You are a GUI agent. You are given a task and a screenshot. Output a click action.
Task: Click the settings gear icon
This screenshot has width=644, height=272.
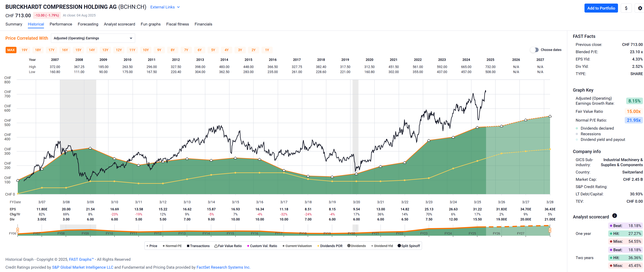[640, 8]
